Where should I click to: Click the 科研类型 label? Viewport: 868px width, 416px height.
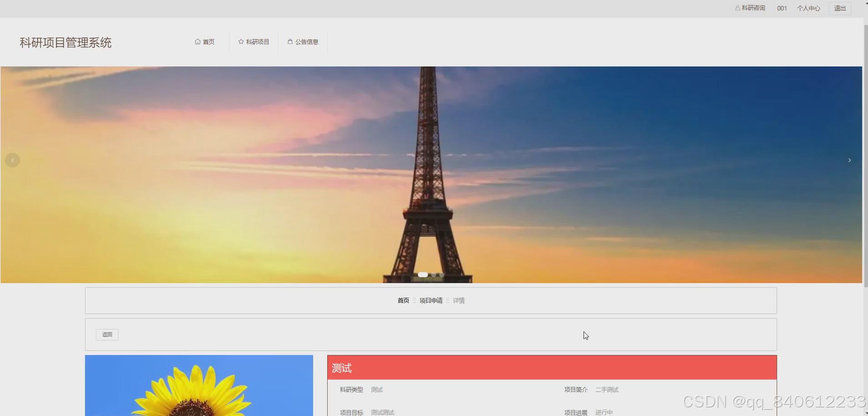[x=351, y=390]
